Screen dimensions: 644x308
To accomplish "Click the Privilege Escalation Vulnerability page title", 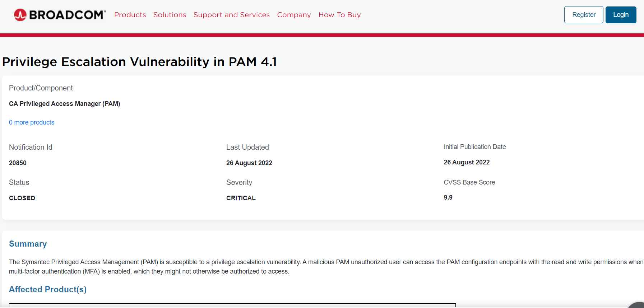I will pyautogui.click(x=139, y=62).
